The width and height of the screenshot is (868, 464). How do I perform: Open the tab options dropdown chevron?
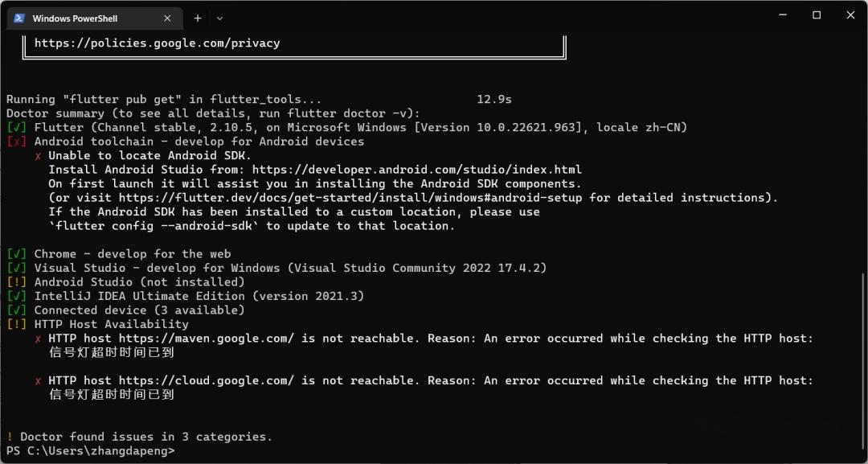[219, 18]
